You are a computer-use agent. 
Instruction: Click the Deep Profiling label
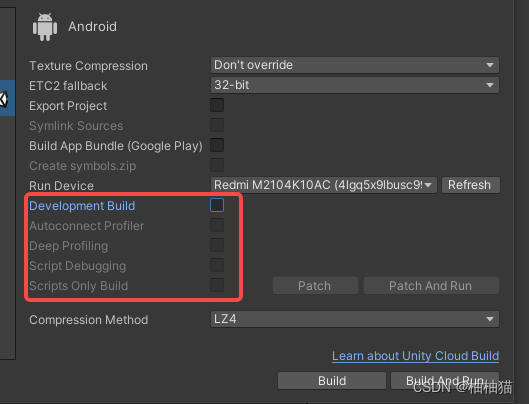[68, 246]
